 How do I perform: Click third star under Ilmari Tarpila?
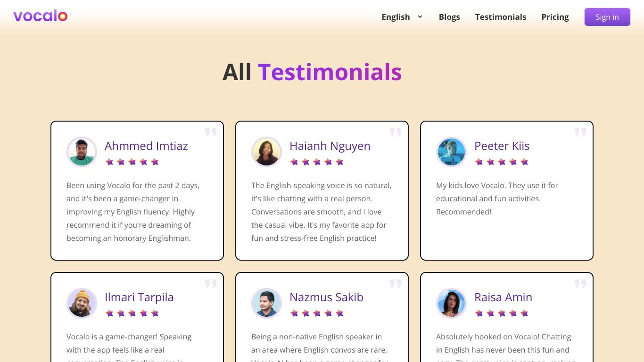(x=132, y=313)
